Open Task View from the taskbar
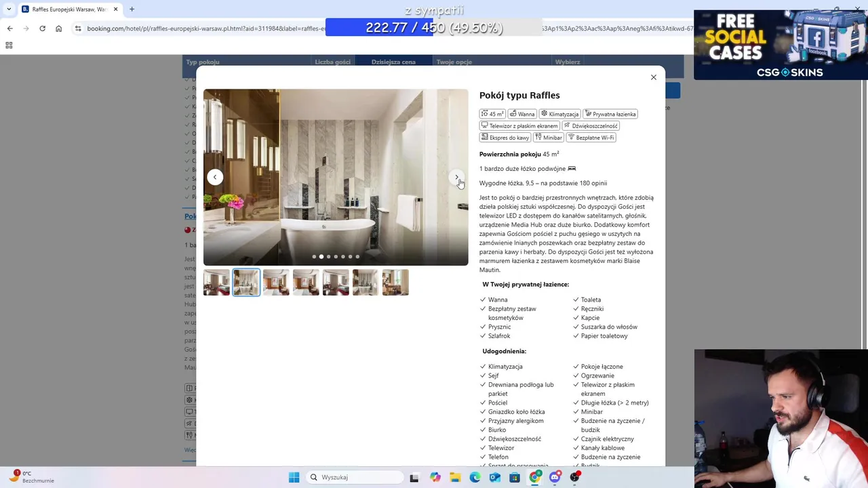868x488 pixels. point(414,477)
